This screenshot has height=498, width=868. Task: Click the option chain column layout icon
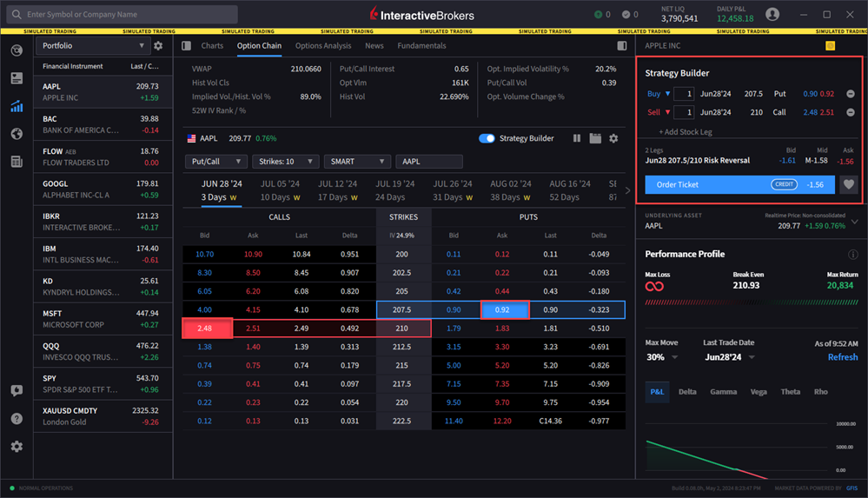click(577, 138)
